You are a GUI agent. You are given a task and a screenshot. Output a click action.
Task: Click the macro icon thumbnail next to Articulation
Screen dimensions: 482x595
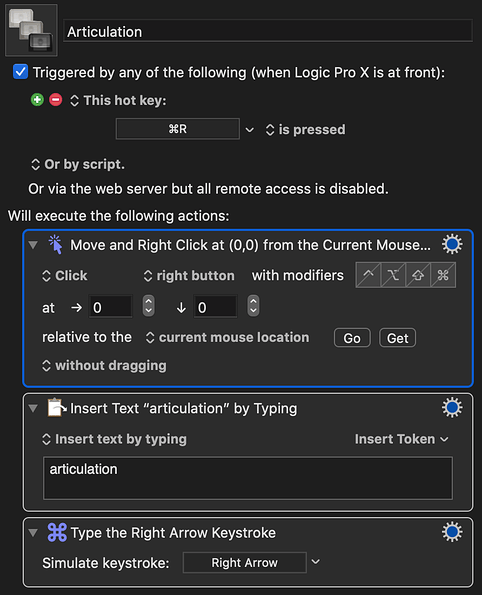coord(31,30)
